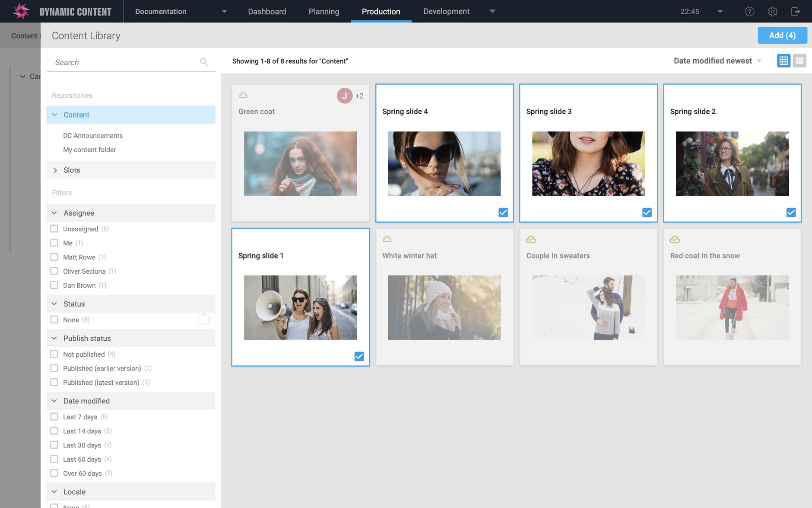Check the Oliver Secluna filter
Viewport: 812px width, 508px height.
coord(54,271)
